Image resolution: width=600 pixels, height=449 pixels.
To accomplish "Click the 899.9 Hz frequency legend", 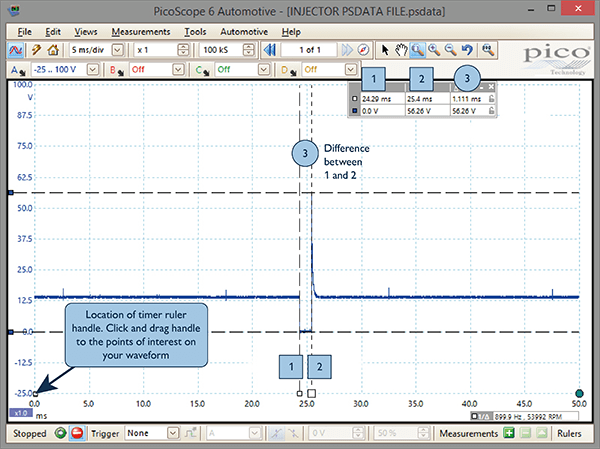I will pos(524,416).
